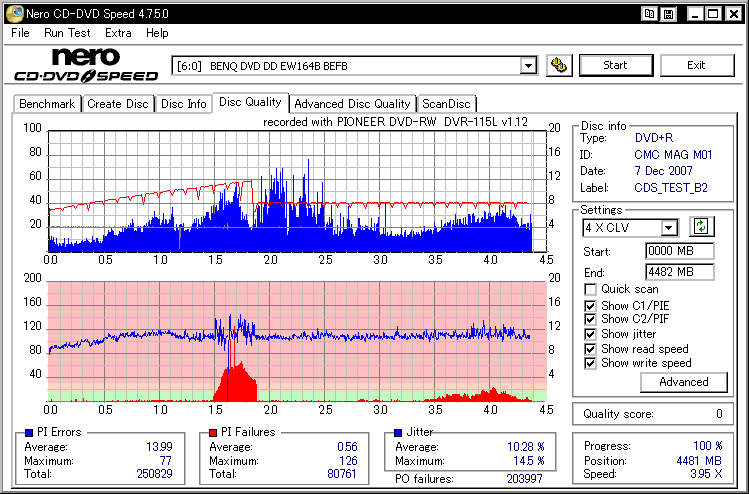This screenshot has width=749, height=494.
Task: Open the Extra menu
Action: pos(118,33)
